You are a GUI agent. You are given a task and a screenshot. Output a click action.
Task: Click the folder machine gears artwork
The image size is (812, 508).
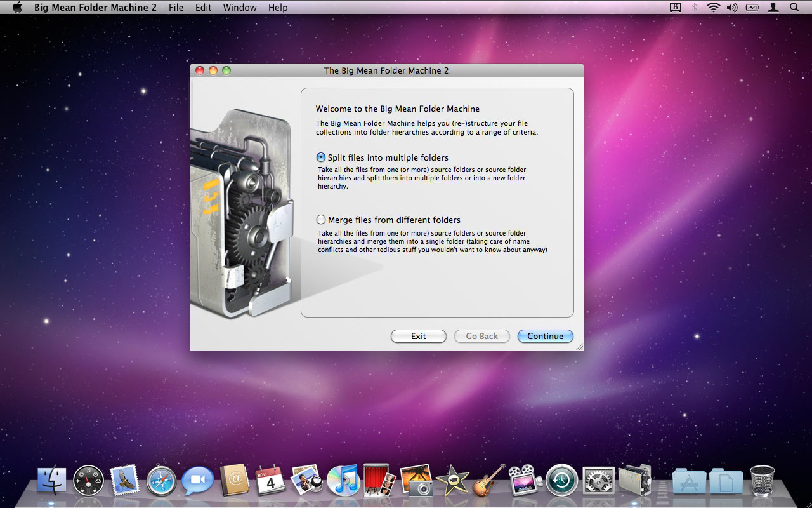click(x=244, y=213)
